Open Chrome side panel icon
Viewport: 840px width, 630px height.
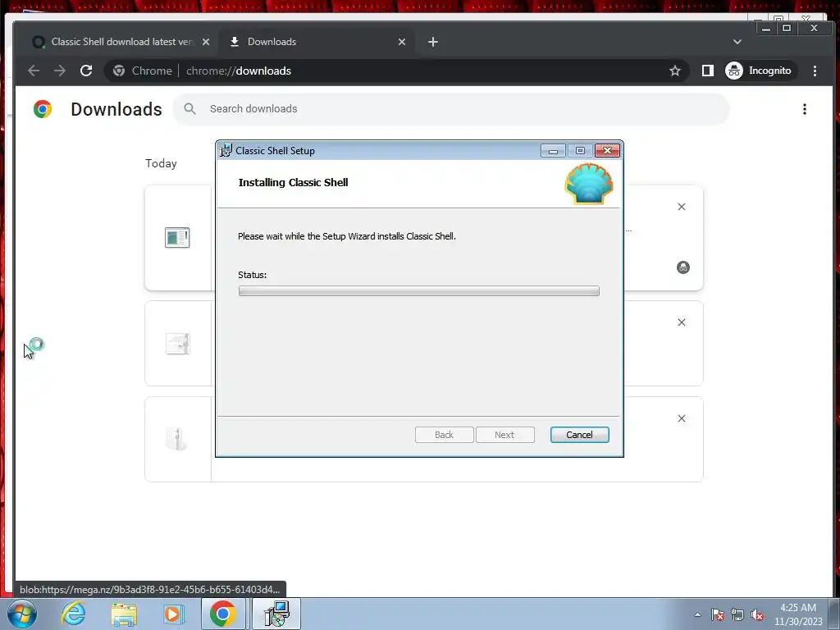click(707, 71)
